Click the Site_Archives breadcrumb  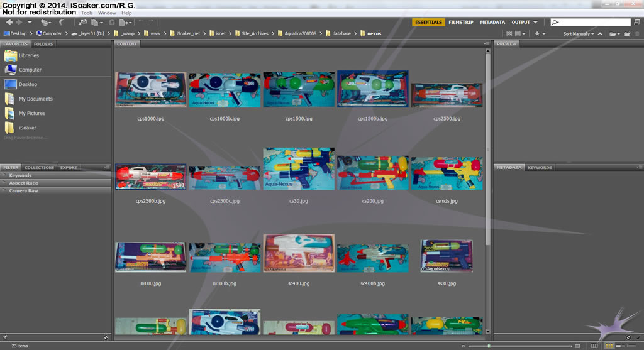[252, 34]
